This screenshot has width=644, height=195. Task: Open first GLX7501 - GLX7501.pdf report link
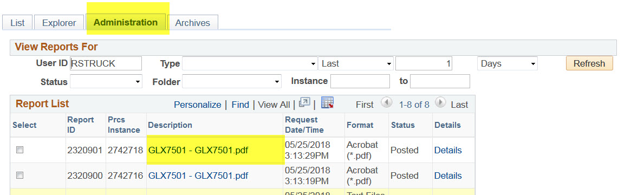pos(198,150)
